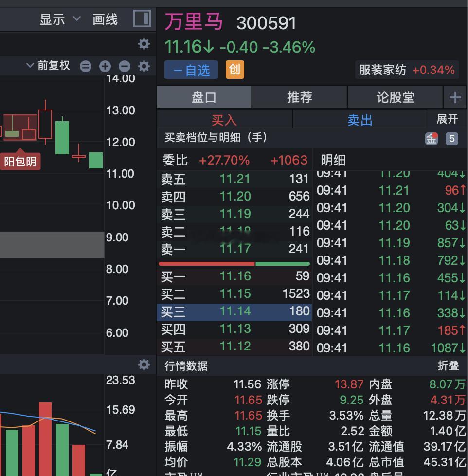This screenshot has width=468, height=476.
Task: Select the 卖四 11.20 order row
Action: click(x=234, y=197)
